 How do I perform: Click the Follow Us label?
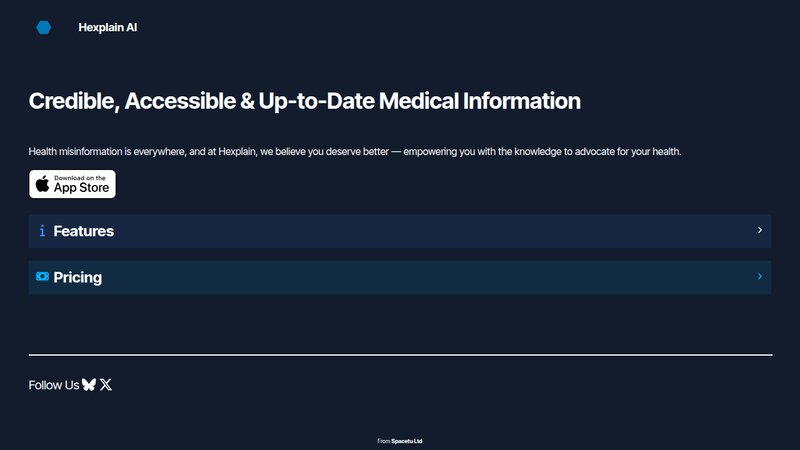[x=54, y=385]
